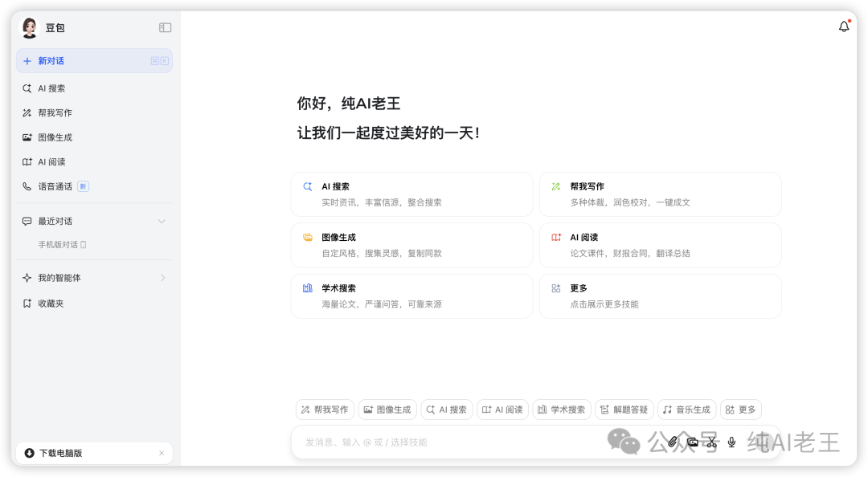Image resolution: width=868 pixels, height=477 pixels.
Task: Open the 更多 skills chip above input
Action: [740, 410]
